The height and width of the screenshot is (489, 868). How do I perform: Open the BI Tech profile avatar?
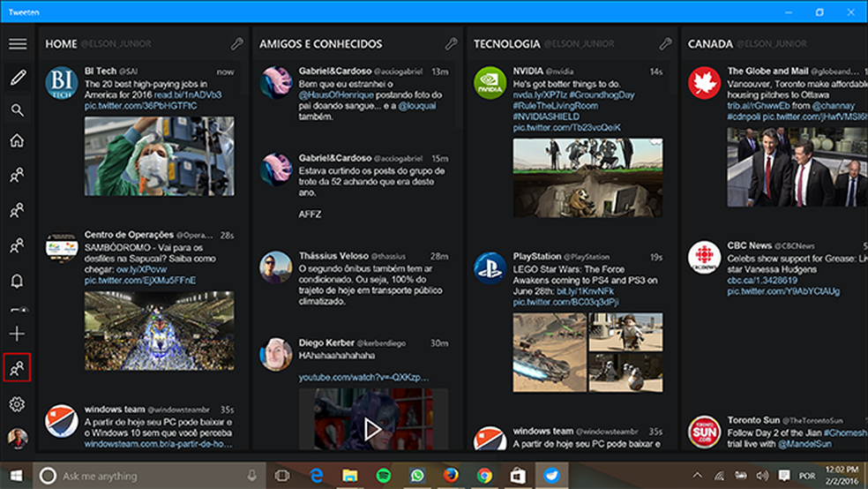tap(62, 83)
